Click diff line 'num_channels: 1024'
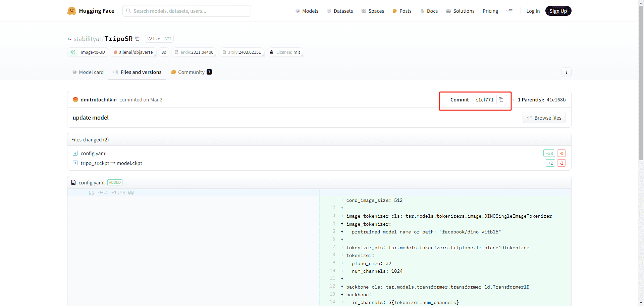This screenshot has height=306, width=644. 377,271
